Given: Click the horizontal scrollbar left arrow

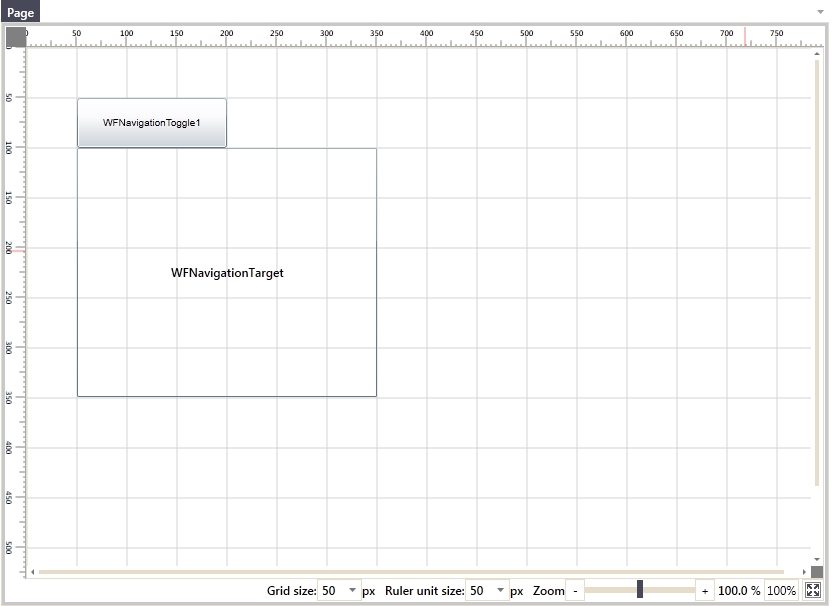Looking at the screenshot, I should (31, 571).
